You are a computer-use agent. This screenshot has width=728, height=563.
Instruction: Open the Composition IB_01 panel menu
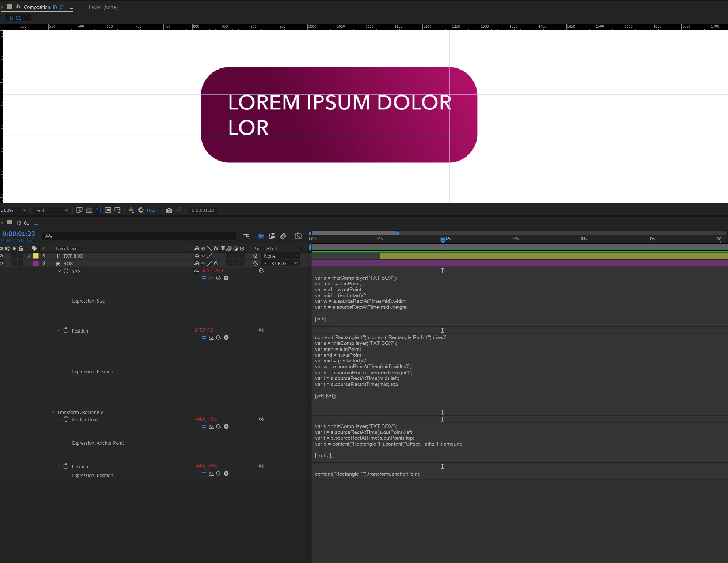(x=71, y=7)
